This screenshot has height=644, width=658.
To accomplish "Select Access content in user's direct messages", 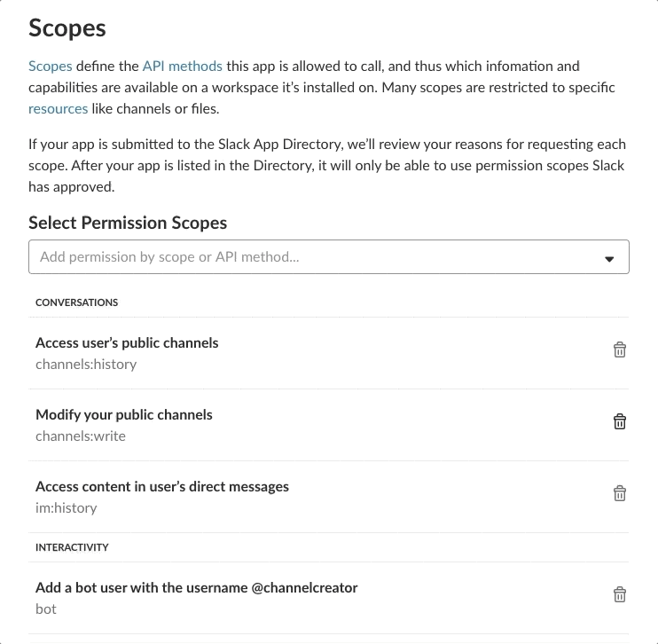I will [x=162, y=486].
